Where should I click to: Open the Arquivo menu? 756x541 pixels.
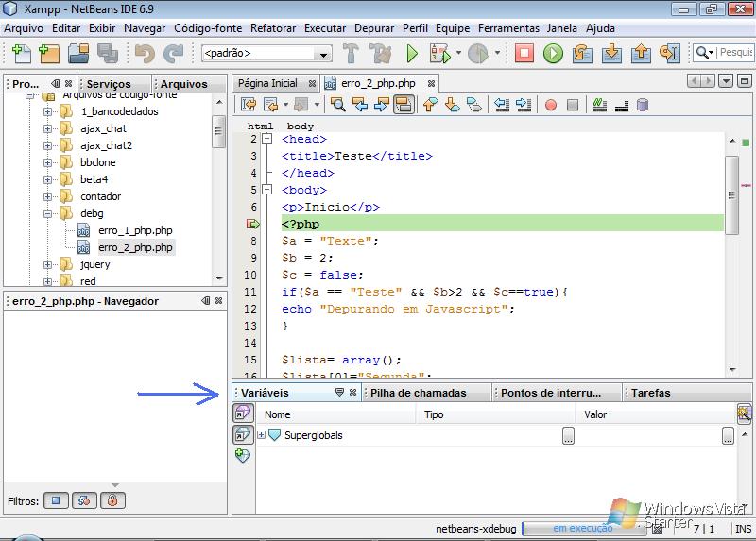[x=24, y=28]
